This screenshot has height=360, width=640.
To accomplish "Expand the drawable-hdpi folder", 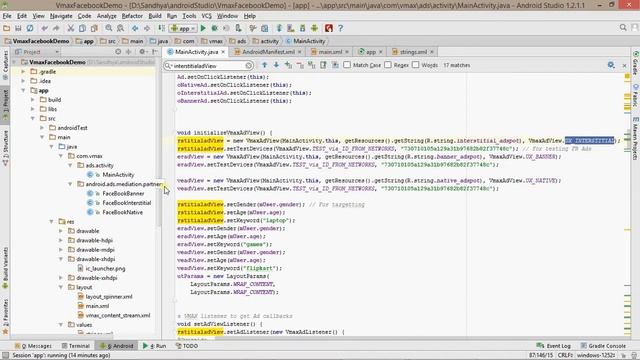I will [x=61, y=240].
